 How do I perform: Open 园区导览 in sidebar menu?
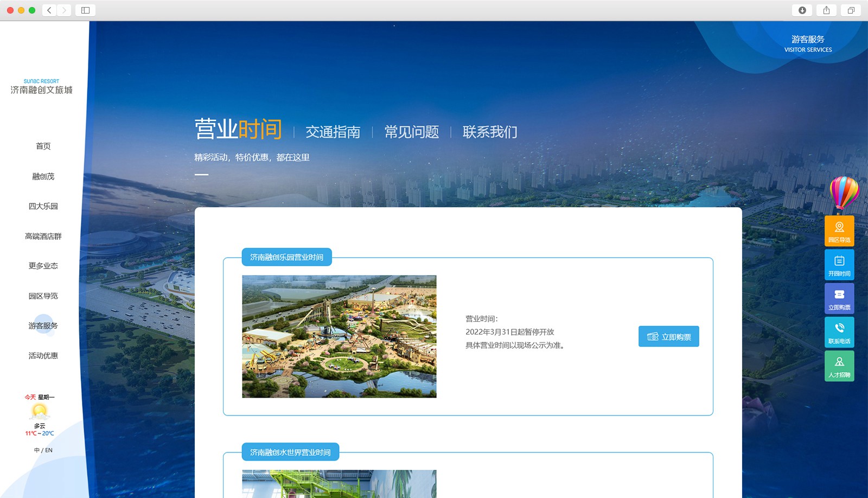43,296
